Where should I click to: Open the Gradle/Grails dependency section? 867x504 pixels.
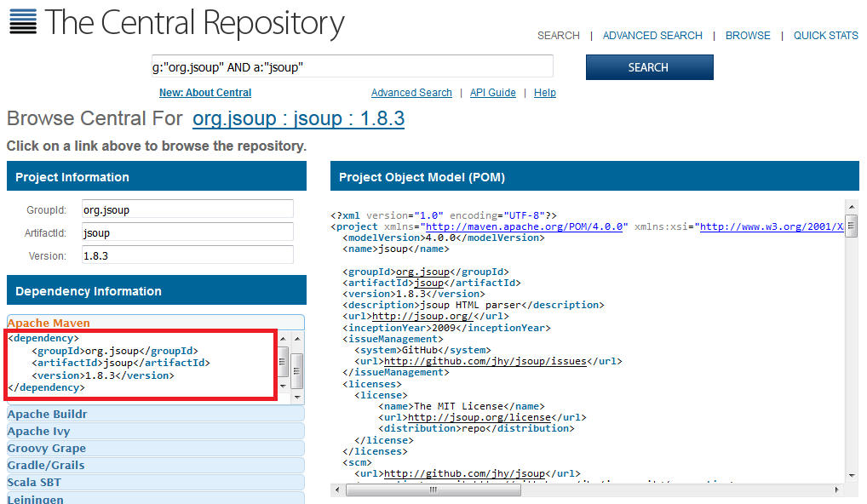[x=46, y=466]
